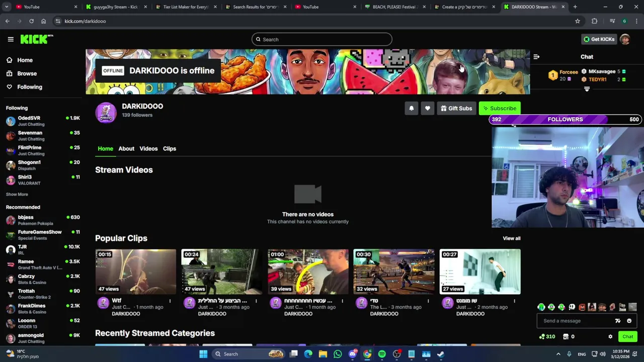
Task: Open Steam from the taskbar
Action: pos(441,354)
